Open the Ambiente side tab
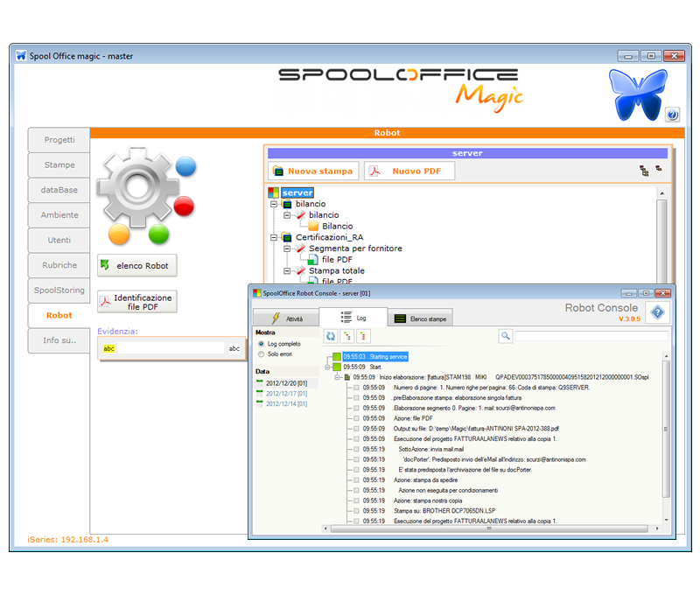The image size is (700, 595). click(x=59, y=215)
